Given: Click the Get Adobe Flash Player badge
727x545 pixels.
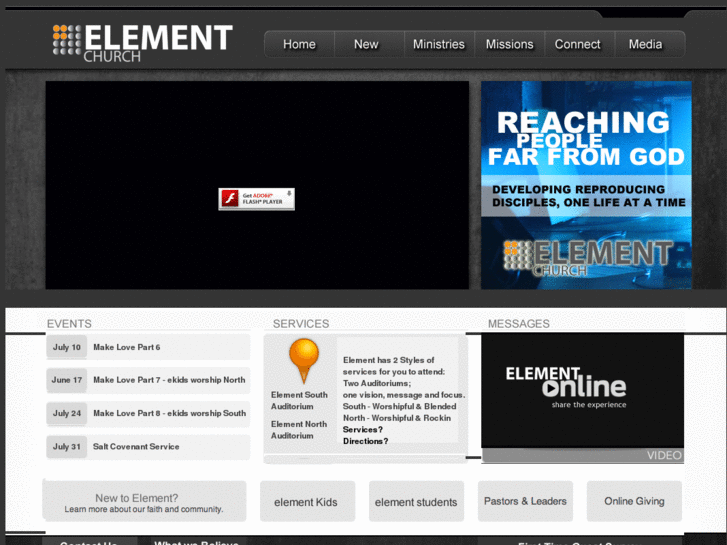Looking at the screenshot, I should coord(256,199).
